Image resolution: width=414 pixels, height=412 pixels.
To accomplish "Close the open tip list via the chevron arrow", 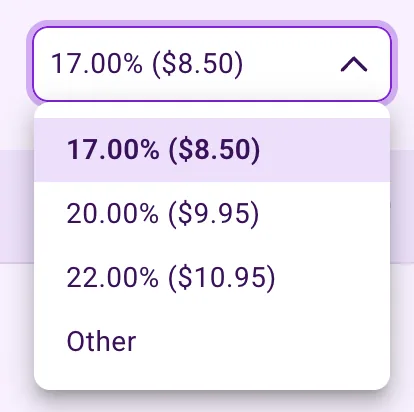I will coord(354,64).
